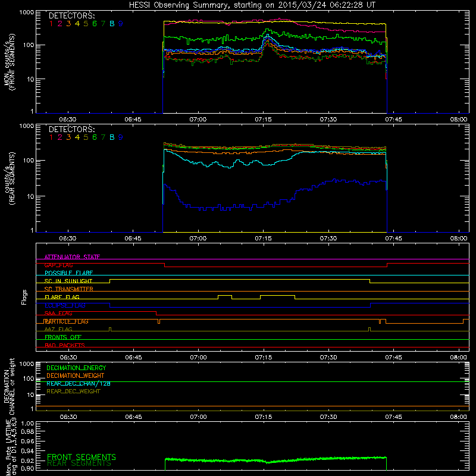This screenshot has height=476, width=476.
Task: Select detector 6 in front segments legend
Action: [95, 24]
